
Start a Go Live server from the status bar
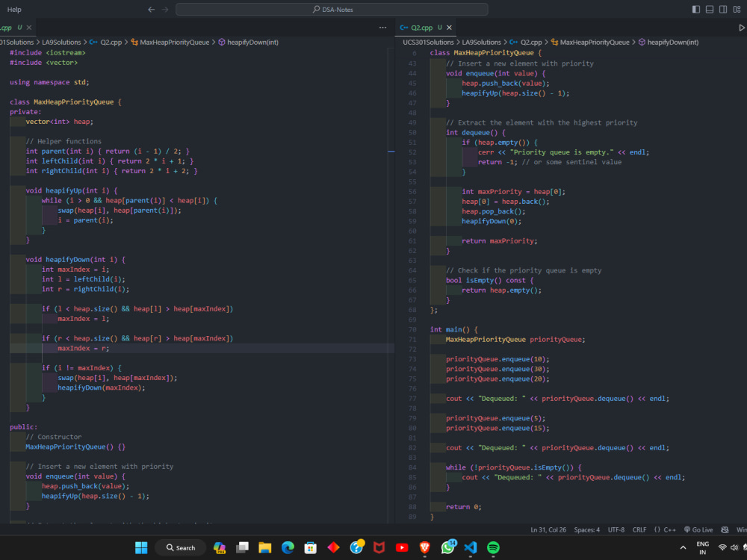[x=701, y=529]
